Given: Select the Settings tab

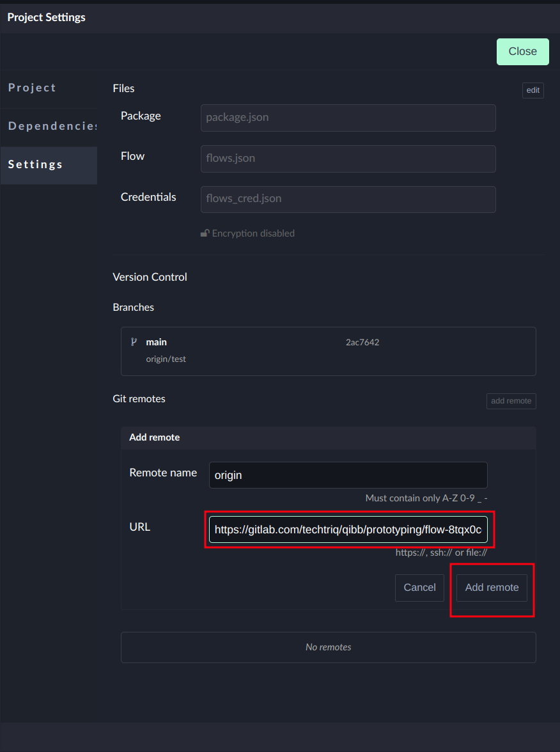Looking at the screenshot, I should pos(36,164).
